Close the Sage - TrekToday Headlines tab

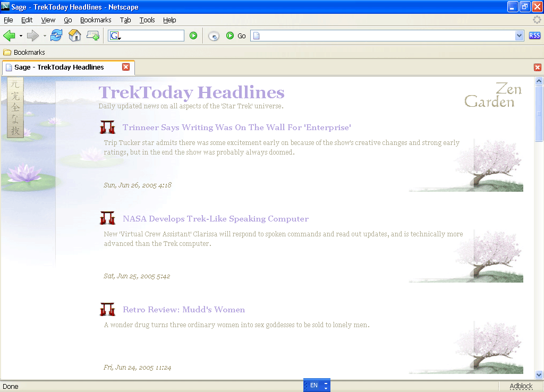click(126, 67)
